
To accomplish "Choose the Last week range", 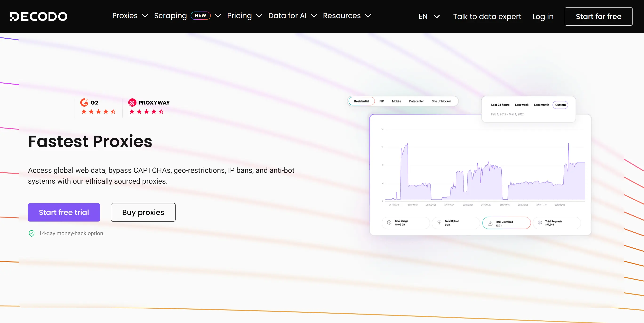I will click(521, 105).
